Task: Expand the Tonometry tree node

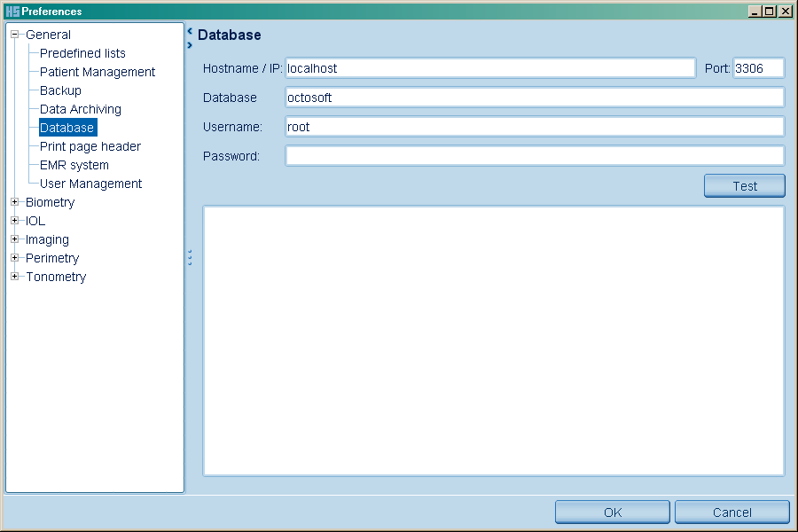Action: [x=15, y=277]
